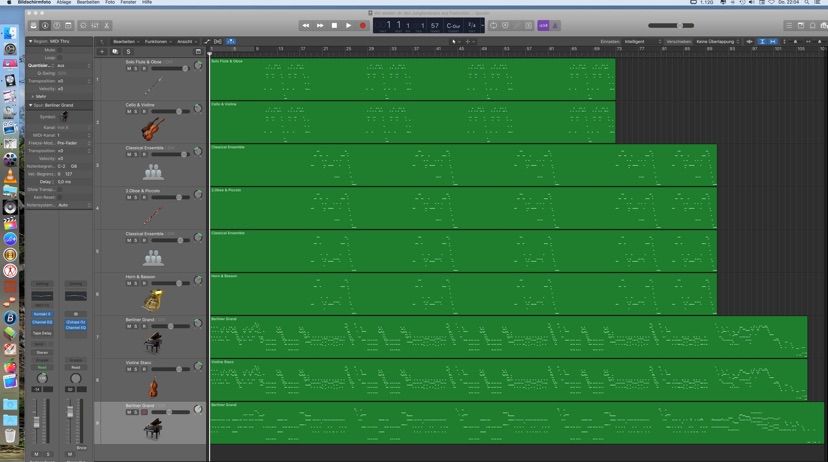Open the Notensystem Auto dropdown
Screen dimensions: 828x462
tap(73, 205)
